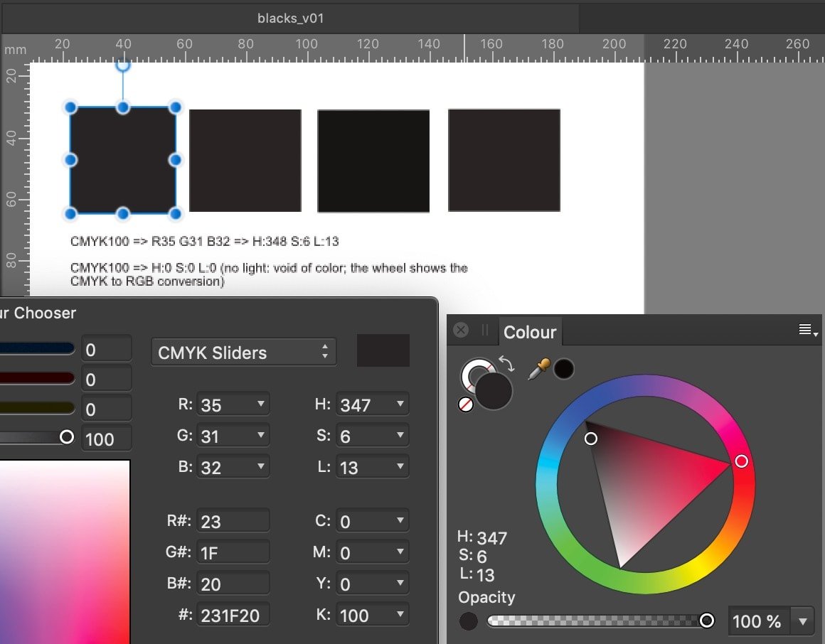This screenshot has height=644, width=825.
Task: Click the panel grip handle beside close
Action: tap(484, 330)
